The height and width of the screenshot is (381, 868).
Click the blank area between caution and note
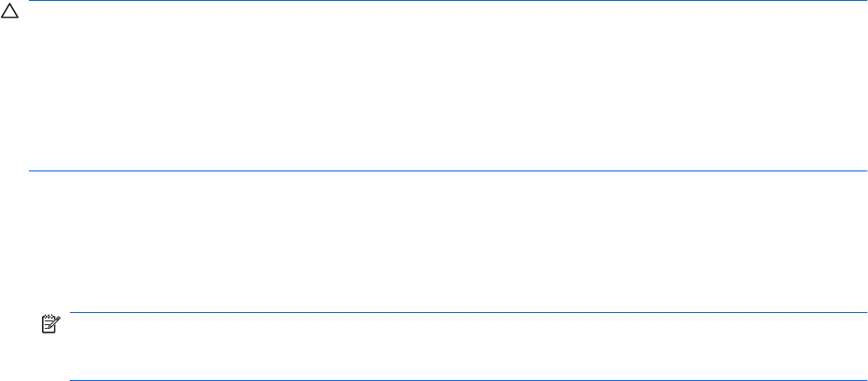click(448, 241)
